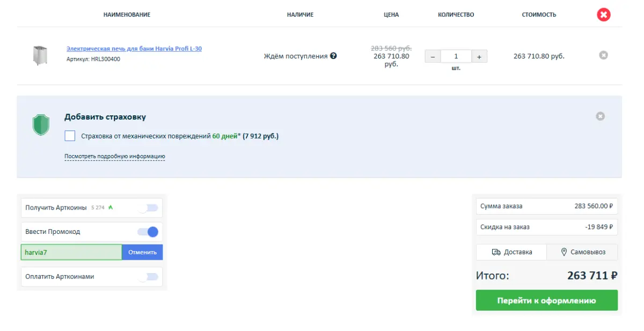Dismiss the insurance offer banner
This screenshot has height=331, width=644.
[x=601, y=116]
